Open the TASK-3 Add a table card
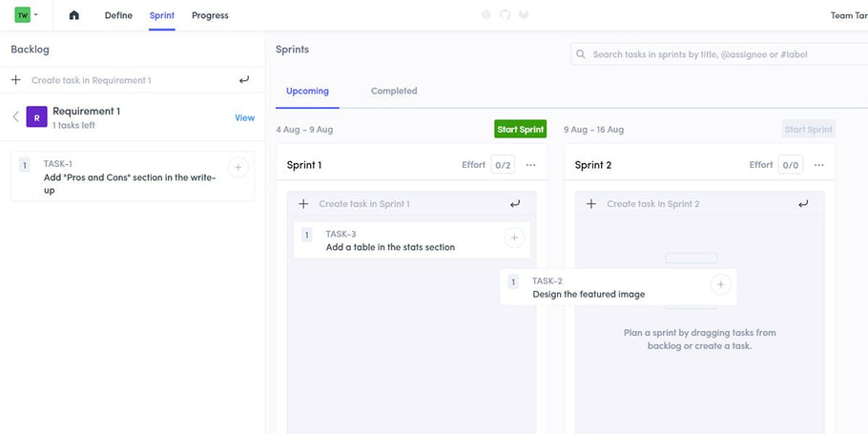 tap(412, 239)
